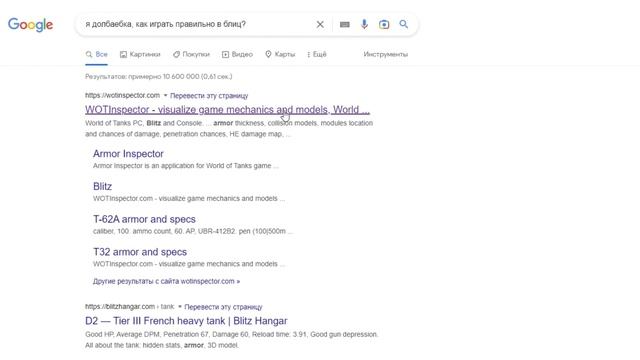Open the Armor Inspector sitelink
The height and width of the screenshot is (360, 640).
[128, 153]
